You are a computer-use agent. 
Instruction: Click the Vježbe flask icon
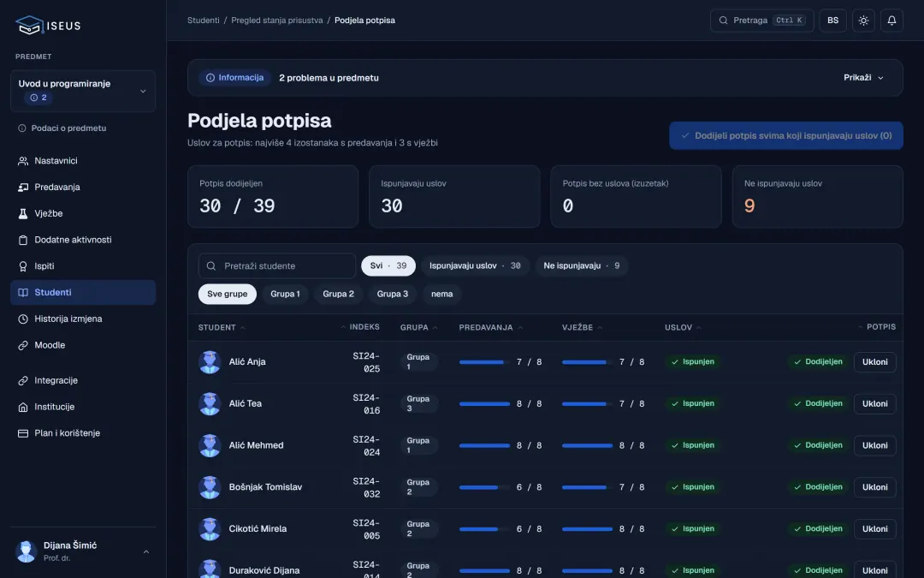[23, 213]
